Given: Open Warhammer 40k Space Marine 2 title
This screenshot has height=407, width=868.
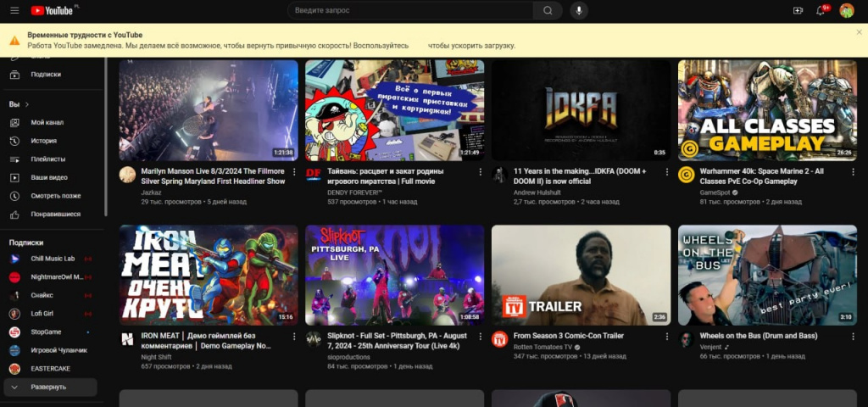Looking at the screenshot, I should click(762, 176).
